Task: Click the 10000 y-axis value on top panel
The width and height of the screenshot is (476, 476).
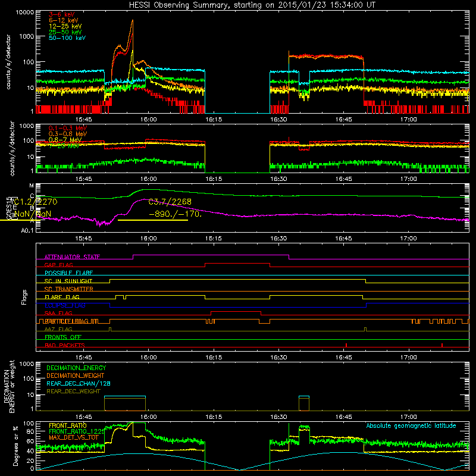Action: [25, 12]
